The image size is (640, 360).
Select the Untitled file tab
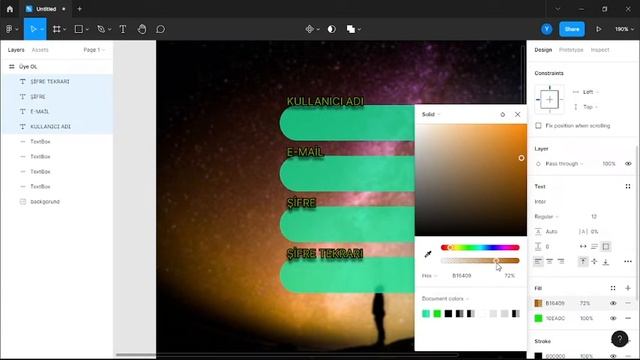click(x=46, y=9)
